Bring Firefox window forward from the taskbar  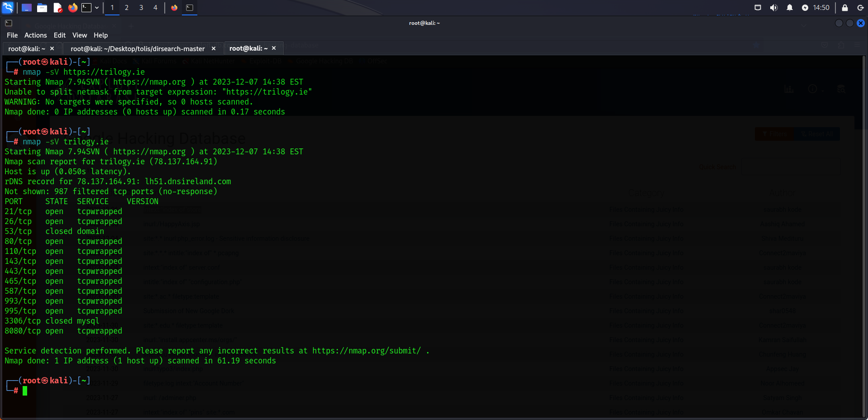[174, 8]
